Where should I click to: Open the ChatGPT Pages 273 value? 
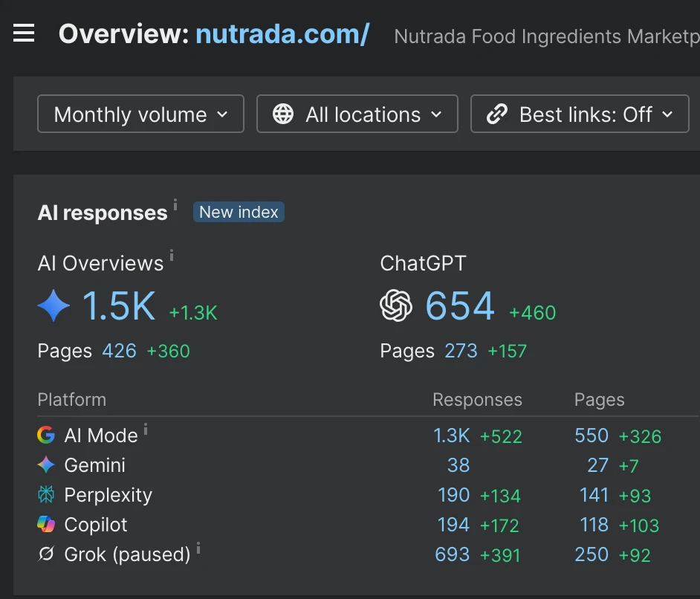tap(461, 351)
